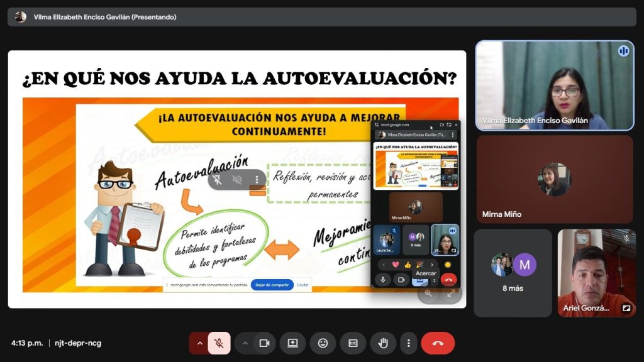Leave the call with red hang-up button
The width and height of the screenshot is (644, 362).
438,343
